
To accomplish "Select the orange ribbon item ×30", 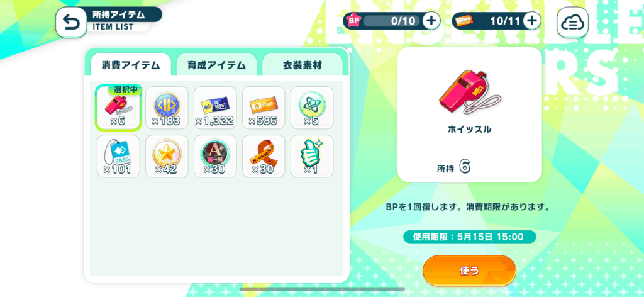I will tap(264, 156).
